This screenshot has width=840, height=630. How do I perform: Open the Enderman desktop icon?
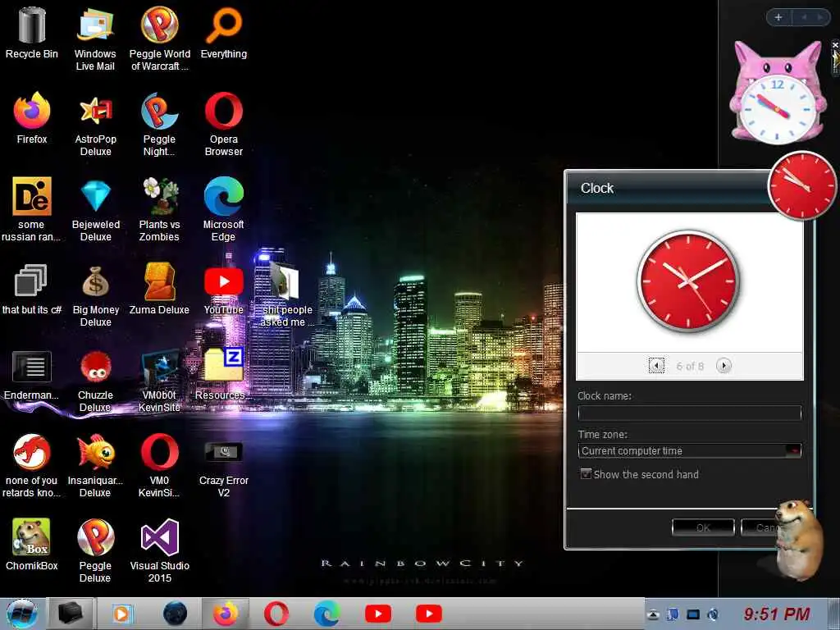tap(32, 375)
